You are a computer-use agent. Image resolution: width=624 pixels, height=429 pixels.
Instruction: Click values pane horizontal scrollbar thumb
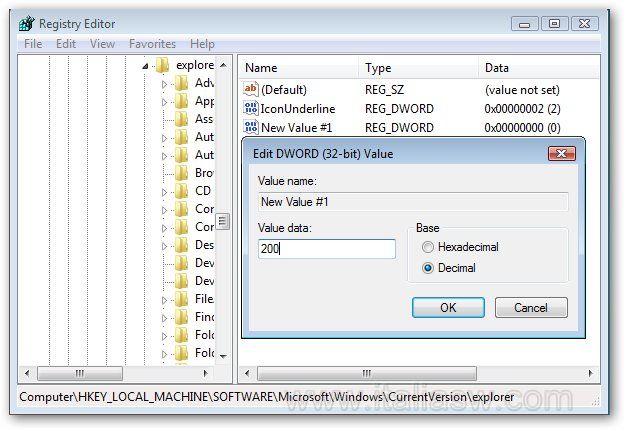point(367,373)
